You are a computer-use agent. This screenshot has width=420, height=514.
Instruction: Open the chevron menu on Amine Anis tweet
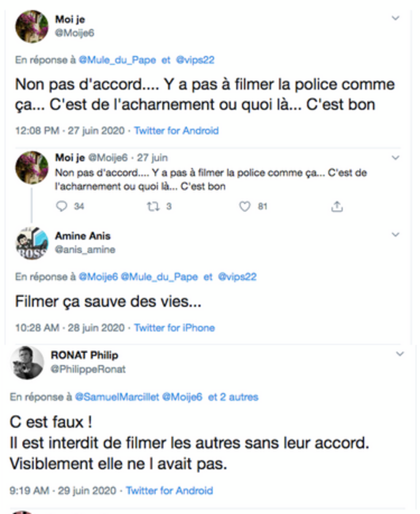click(x=396, y=235)
